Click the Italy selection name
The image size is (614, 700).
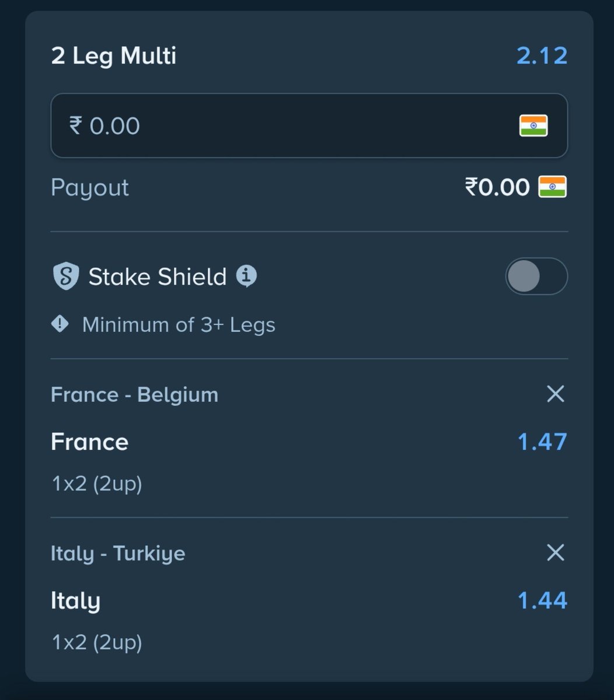coord(75,601)
